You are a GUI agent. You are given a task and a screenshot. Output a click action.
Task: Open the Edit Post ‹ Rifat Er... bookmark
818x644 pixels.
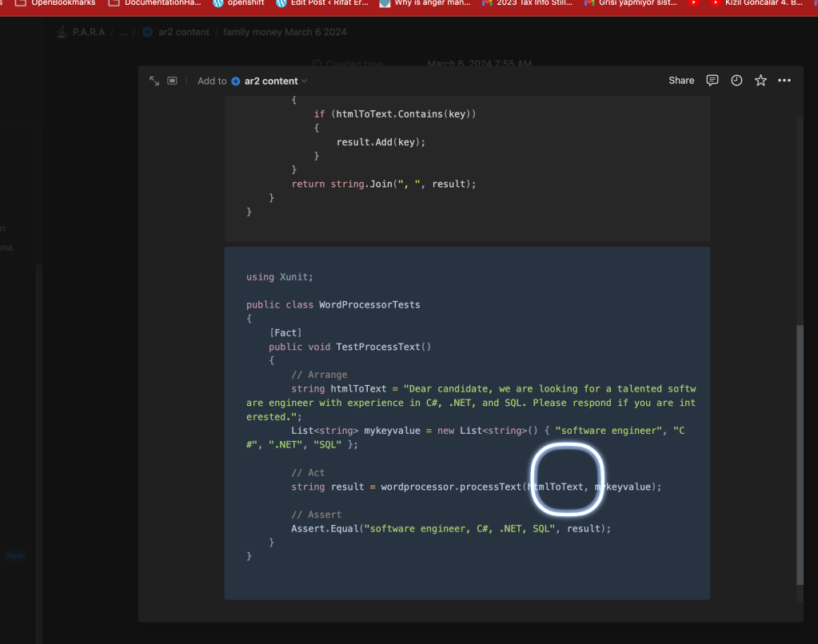click(x=322, y=3)
